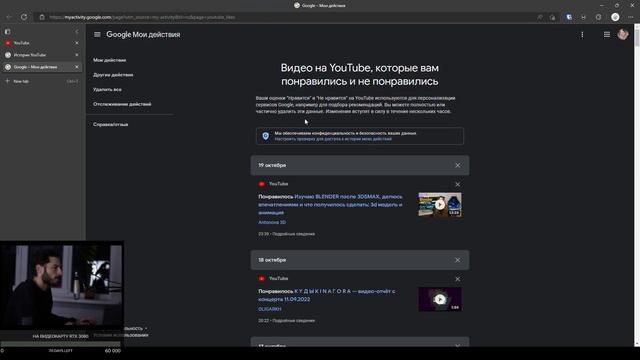Open Подробные сведения for the 23:39 entry
Screen dimensions: 640x360
point(293,234)
